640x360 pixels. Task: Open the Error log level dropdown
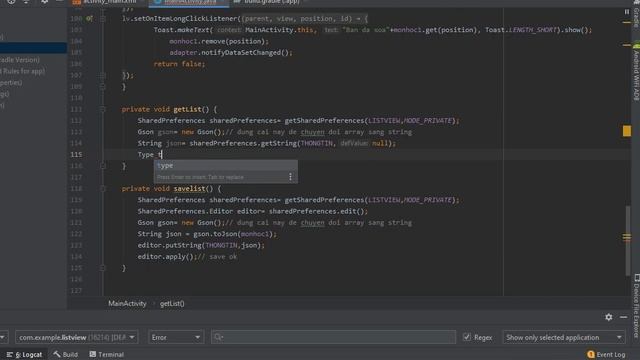(x=176, y=338)
